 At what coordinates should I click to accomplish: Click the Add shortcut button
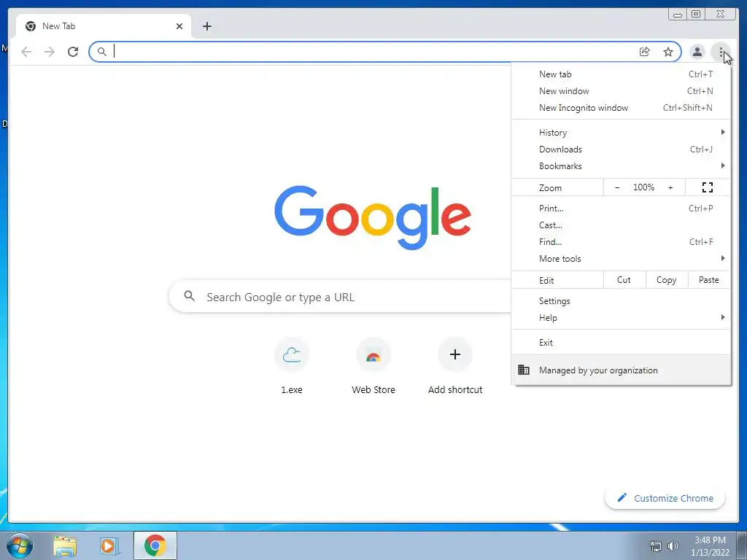(x=455, y=366)
